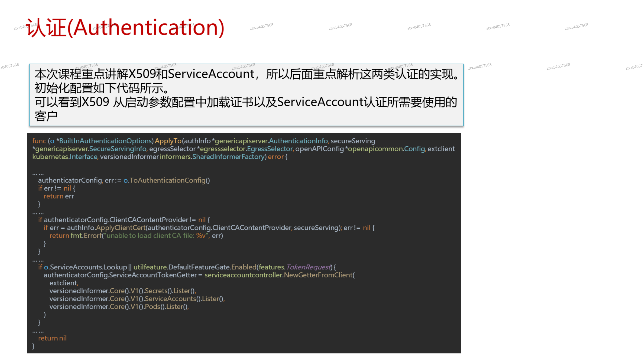
Task: Click the error string unable to load client CA
Action: tap(156, 236)
